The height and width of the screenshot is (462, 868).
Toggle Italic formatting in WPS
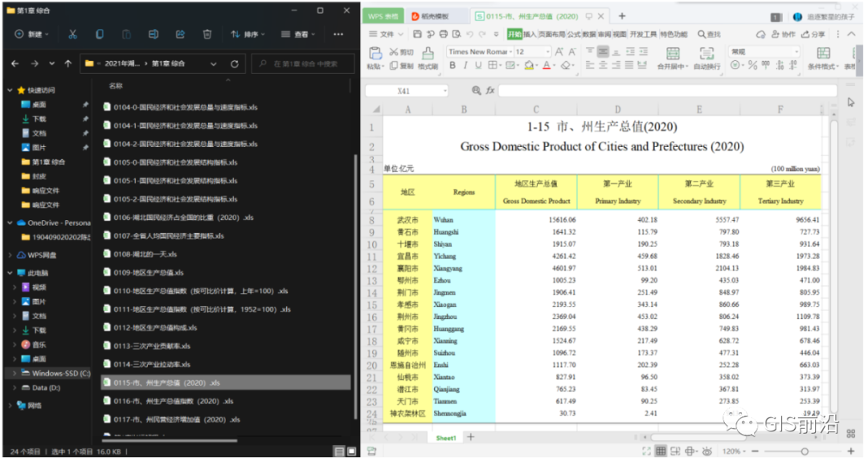465,65
